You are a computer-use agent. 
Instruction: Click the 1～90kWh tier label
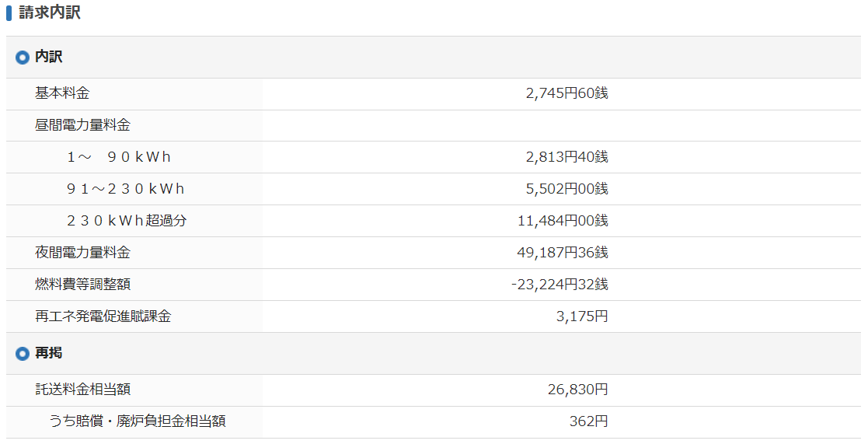point(119,157)
